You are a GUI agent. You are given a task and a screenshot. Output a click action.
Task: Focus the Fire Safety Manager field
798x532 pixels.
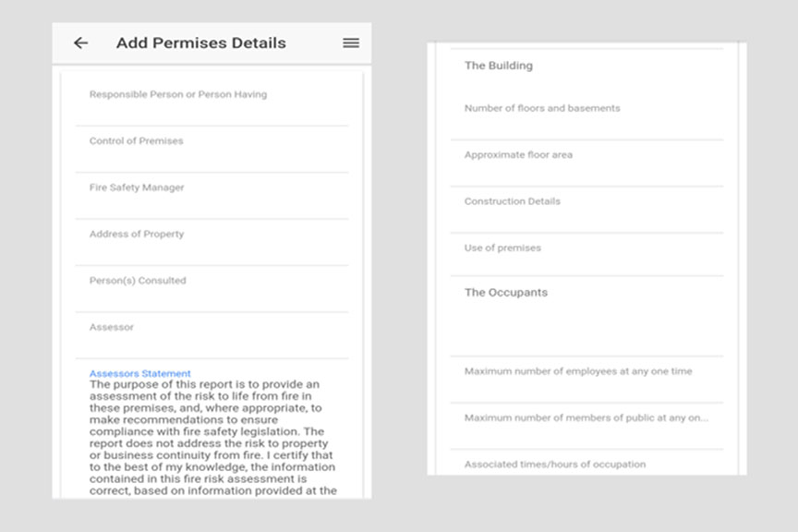click(212, 194)
